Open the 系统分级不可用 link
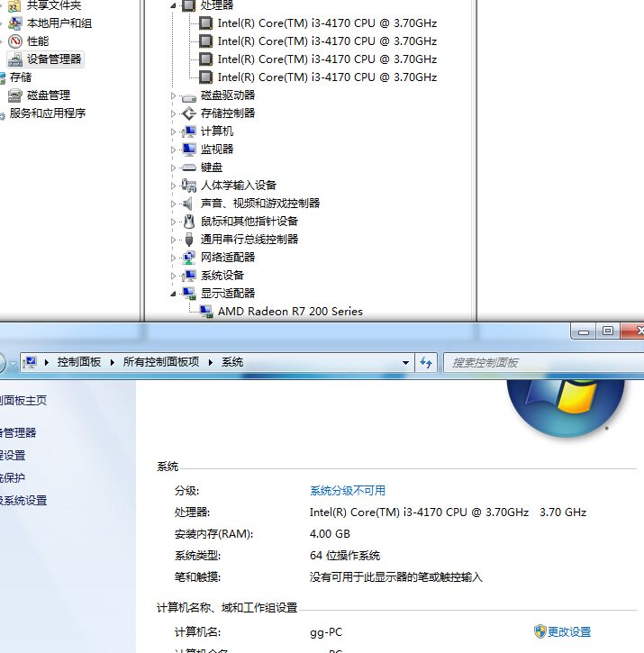 point(348,491)
